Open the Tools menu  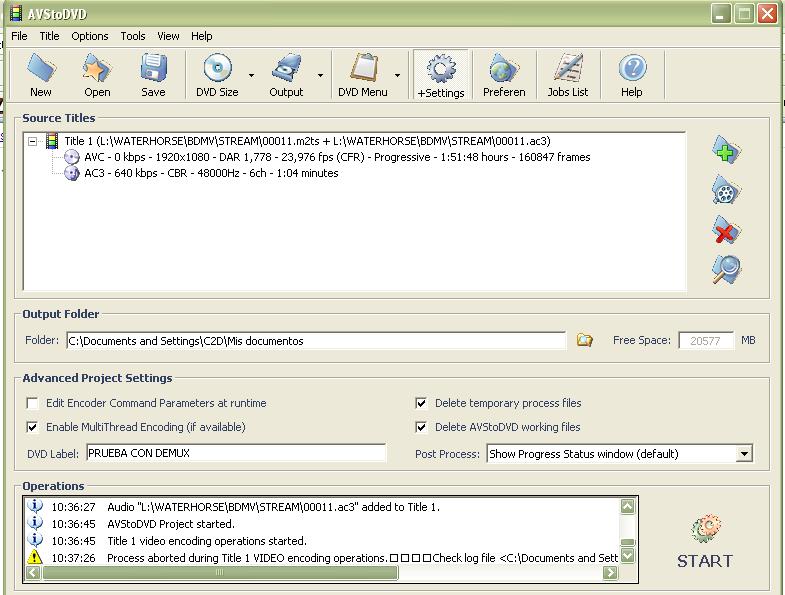click(133, 36)
